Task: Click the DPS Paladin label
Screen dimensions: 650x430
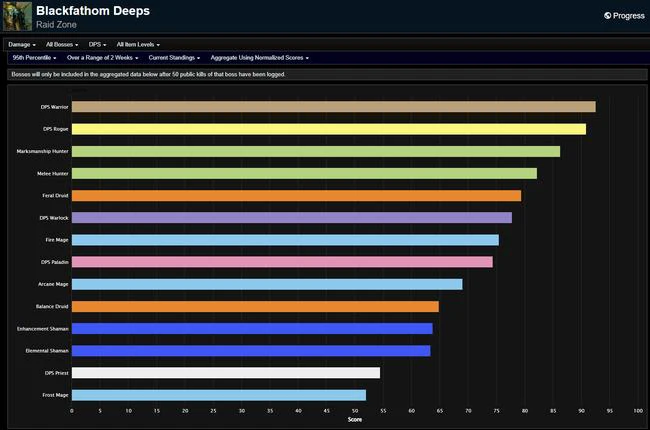Action: point(55,262)
